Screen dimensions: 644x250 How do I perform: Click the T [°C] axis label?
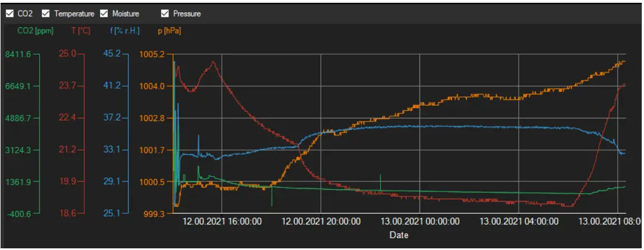point(81,31)
